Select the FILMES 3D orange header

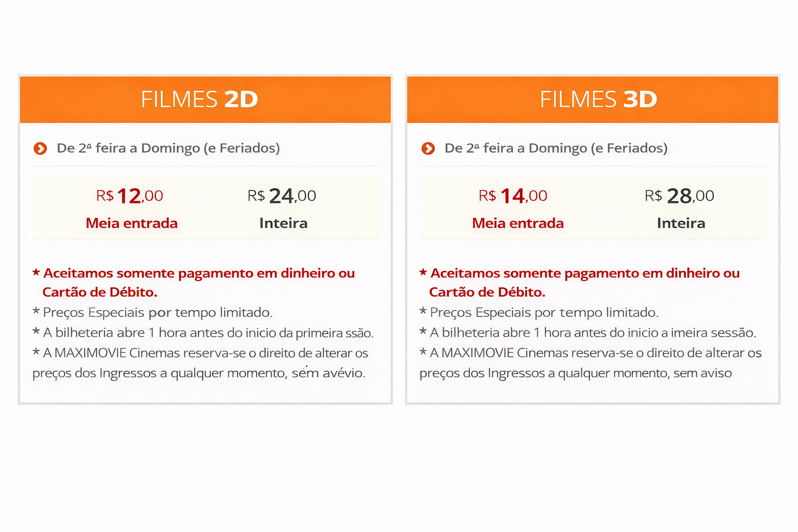pyautogui.click(x=592, y=99)
